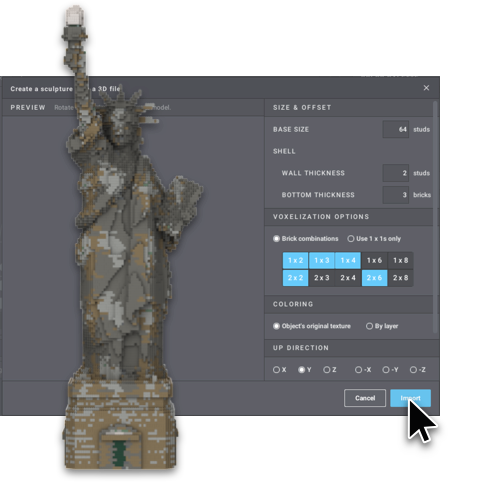Viewport: 478px width, 482px height.
Task: Click the Base Size input field
Action: pyautogui.click(x=396, y=129)
